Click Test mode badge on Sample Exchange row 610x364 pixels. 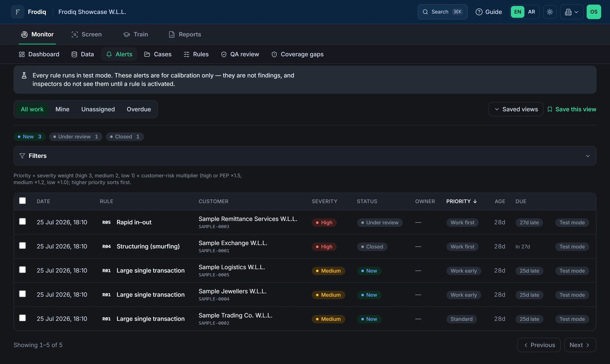click(x=572, y=247)
